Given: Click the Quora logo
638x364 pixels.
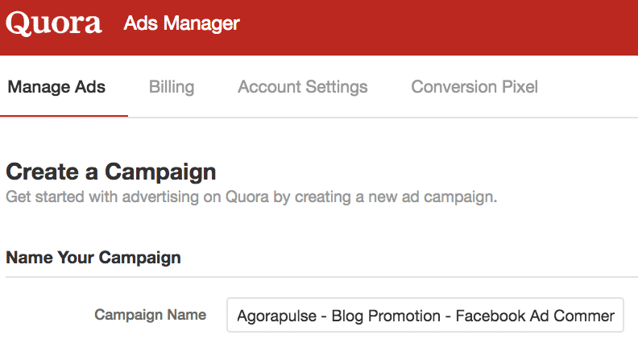Looking at the screenshot, I should 54,23.
